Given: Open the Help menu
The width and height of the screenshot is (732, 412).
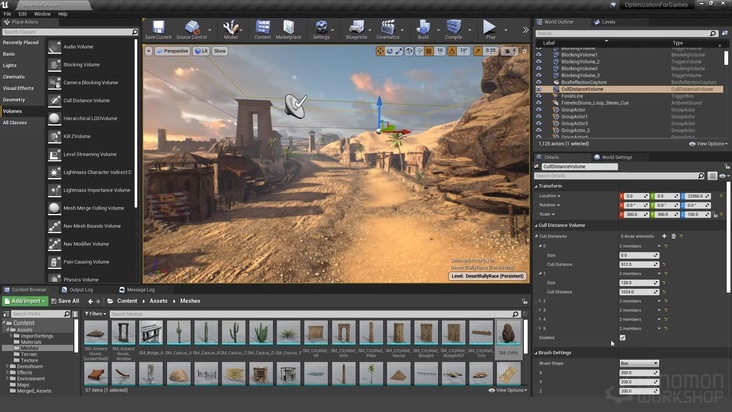Looking at the screenshot, I should [x=63, y=14].
